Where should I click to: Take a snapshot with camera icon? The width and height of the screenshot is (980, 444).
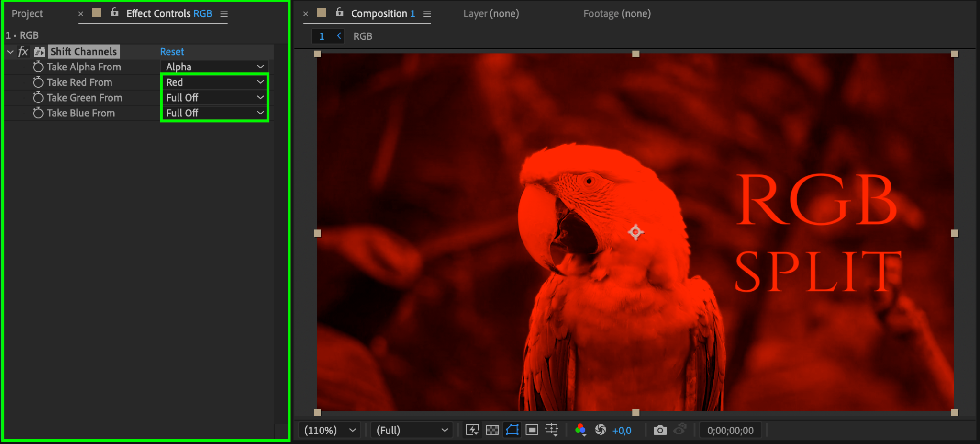[x=660, y=430]
